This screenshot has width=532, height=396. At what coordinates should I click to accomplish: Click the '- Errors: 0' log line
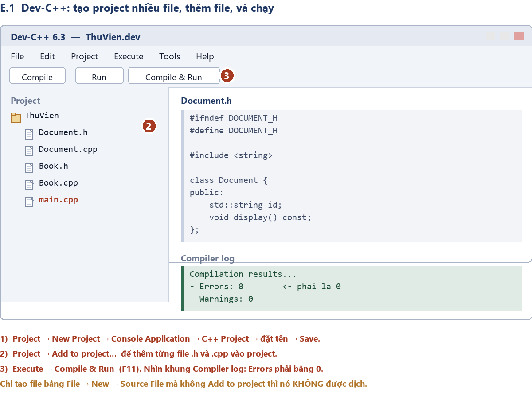coord(216,287)
